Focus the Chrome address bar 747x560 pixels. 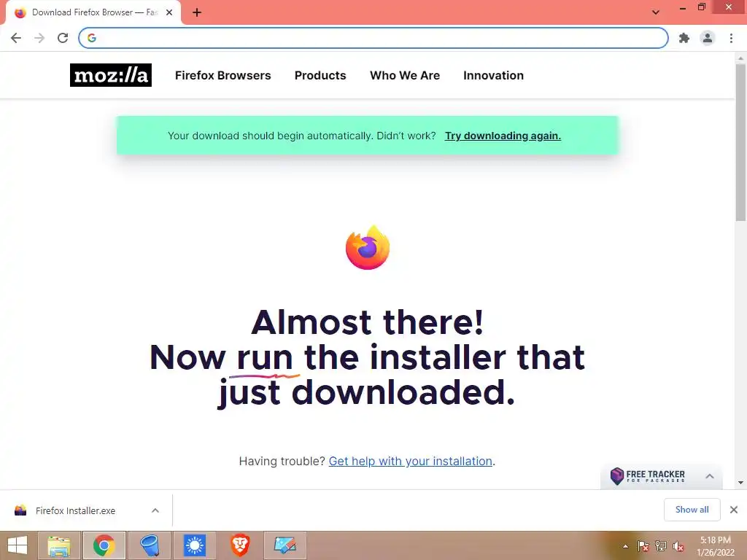point(373,38)
